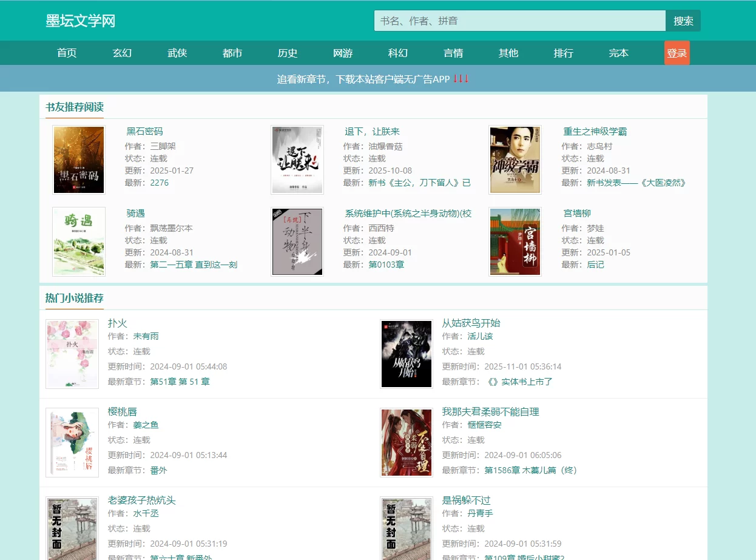Click the app download banner text
756x560 pixels.
click(x=364, y=79)
